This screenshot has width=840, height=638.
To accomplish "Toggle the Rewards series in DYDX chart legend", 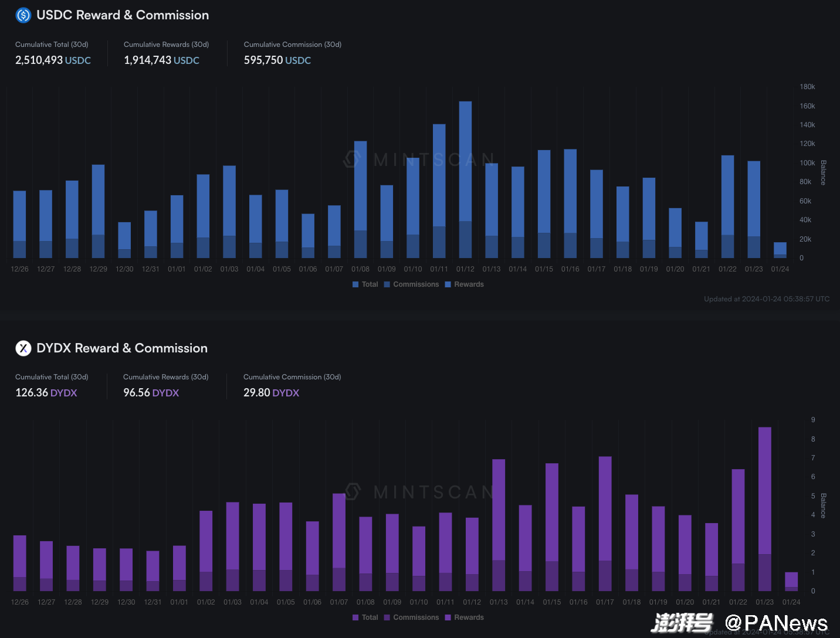I will click(x=465, y=617).
